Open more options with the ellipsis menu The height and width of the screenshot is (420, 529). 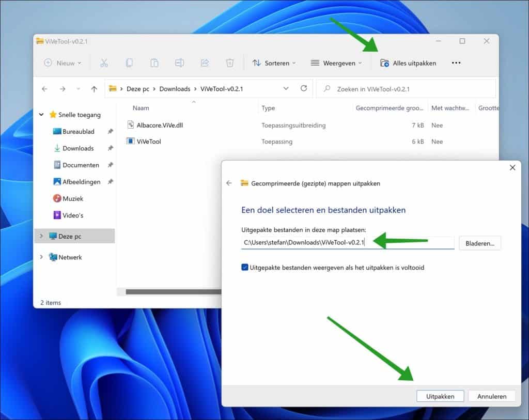tap(456, 63)
